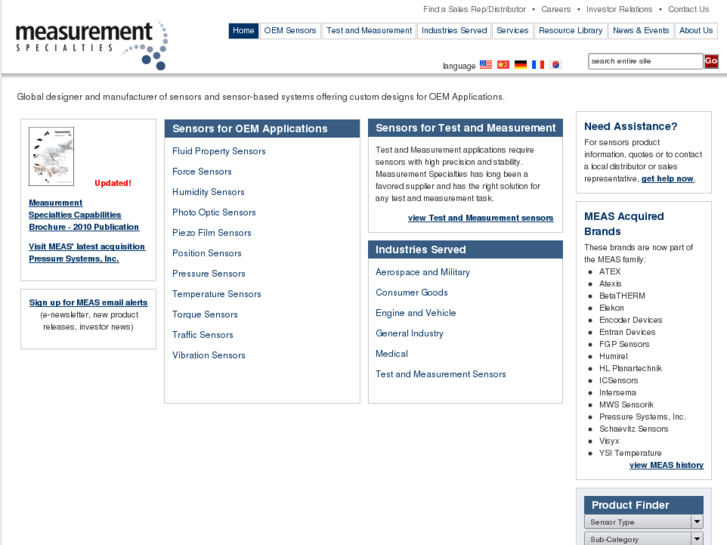
Task: Visit the Investor Relations link
Action: pyautogui.click(x=619, y=9)
